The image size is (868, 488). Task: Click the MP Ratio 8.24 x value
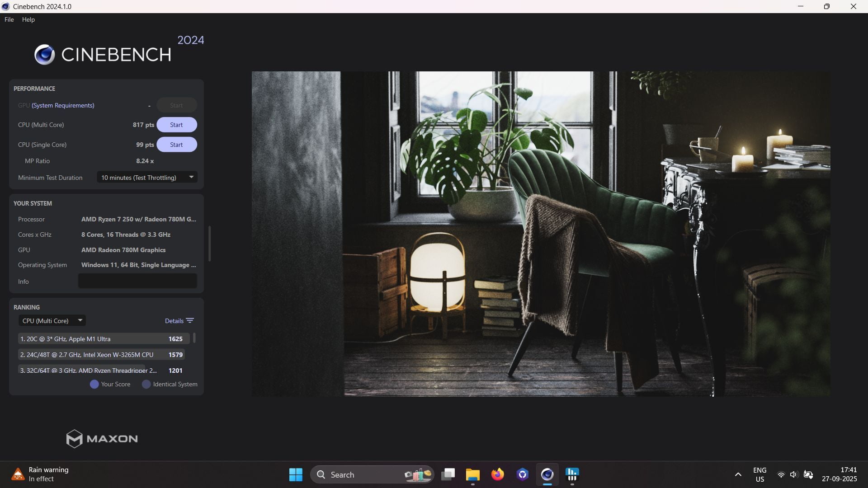(145, 161)
